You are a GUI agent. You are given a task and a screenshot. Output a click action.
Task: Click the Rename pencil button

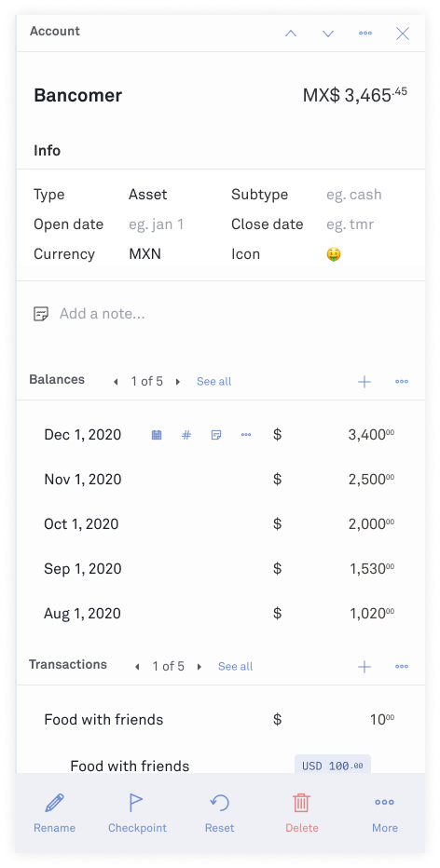[54, 813]
